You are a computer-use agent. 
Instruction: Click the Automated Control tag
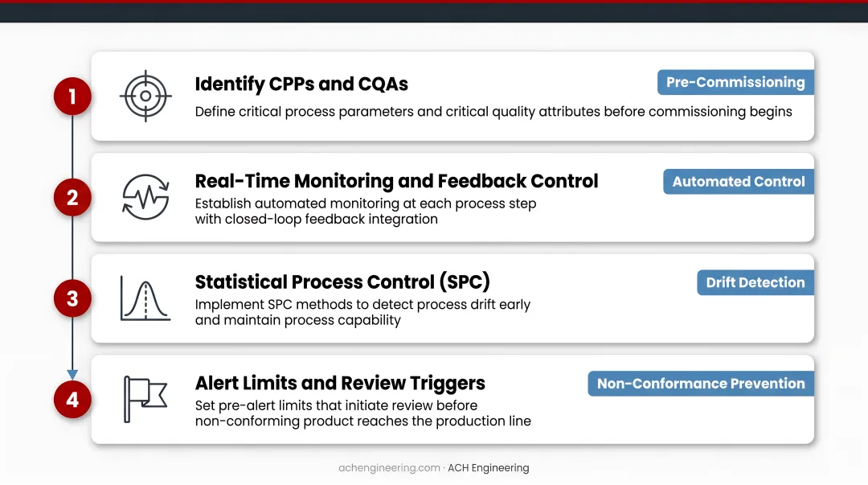pos(739,181)
